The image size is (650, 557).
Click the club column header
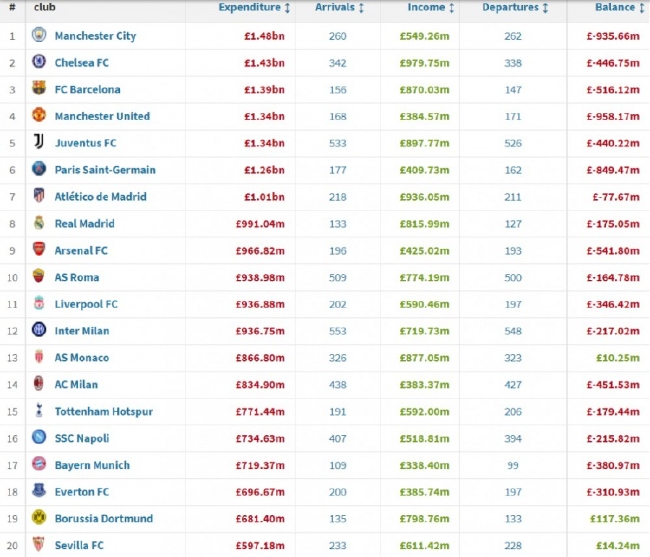click(x=45, y=8)
